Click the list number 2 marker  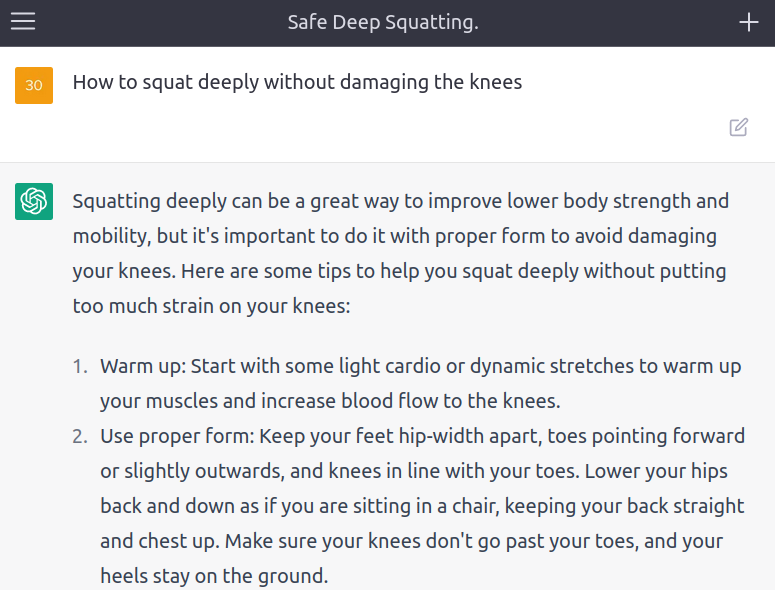coord(80,437)
